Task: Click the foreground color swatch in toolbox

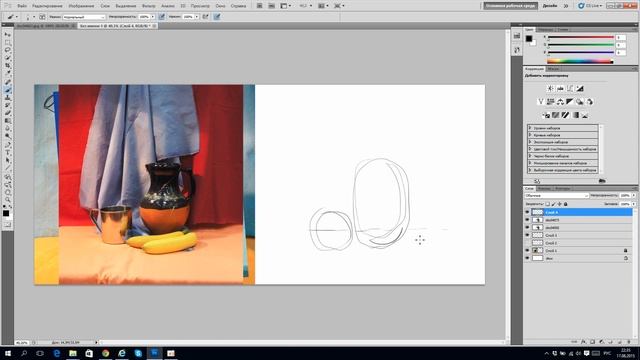Action: point(6,213)
